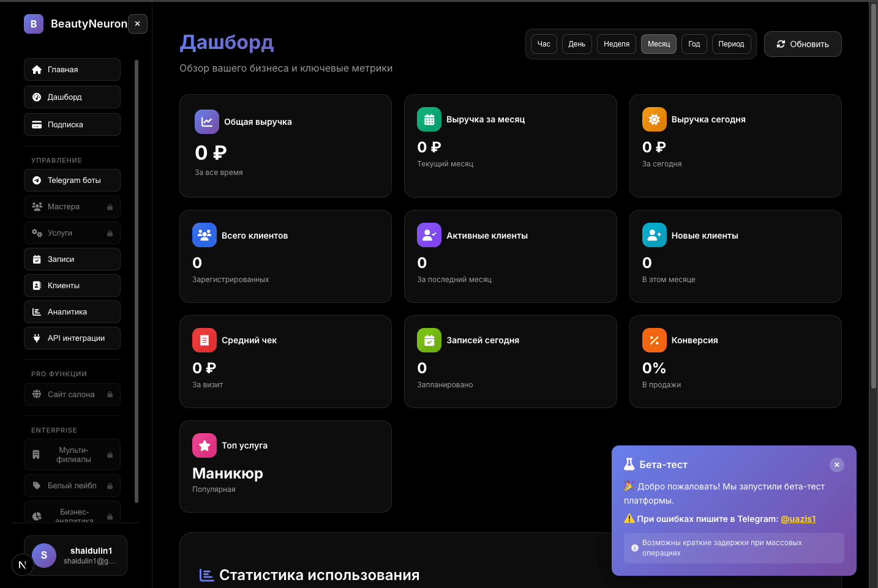The image size is (878, 588).
Task: Open the Период custom range picker
Action: 731,44
